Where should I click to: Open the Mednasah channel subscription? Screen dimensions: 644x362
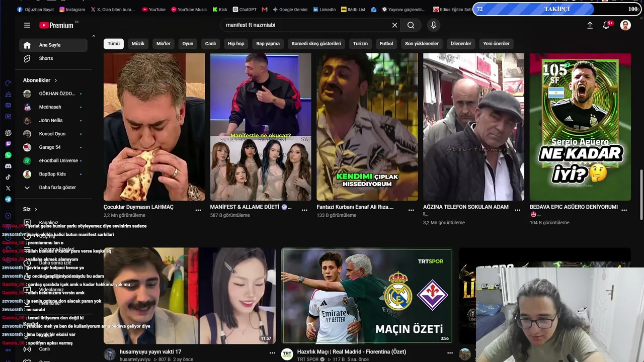click(53, 107)
